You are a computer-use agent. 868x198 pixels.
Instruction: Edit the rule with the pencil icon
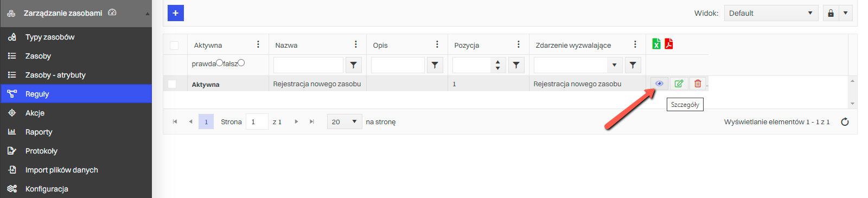[x=679, y=84]
